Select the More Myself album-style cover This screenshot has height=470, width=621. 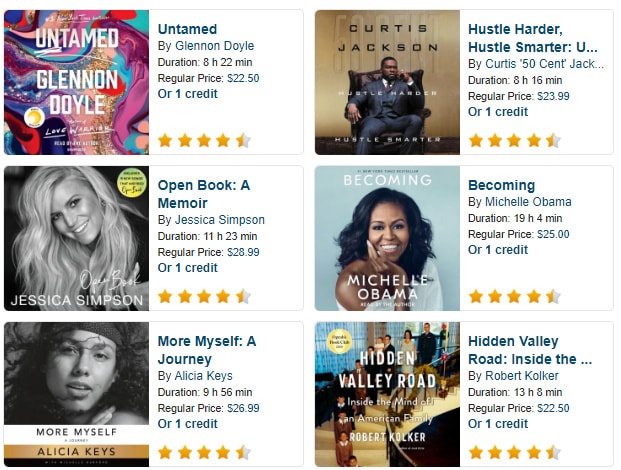point(76,394)
